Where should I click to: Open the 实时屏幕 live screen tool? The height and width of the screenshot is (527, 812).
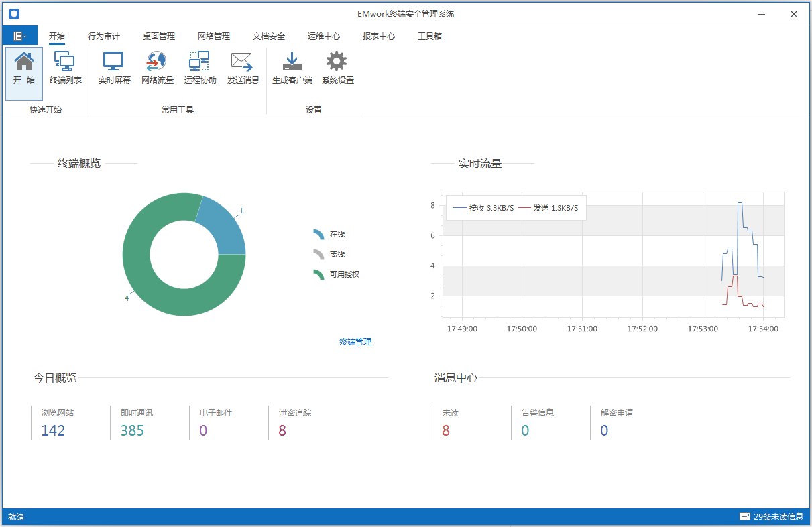click(114, 69)
